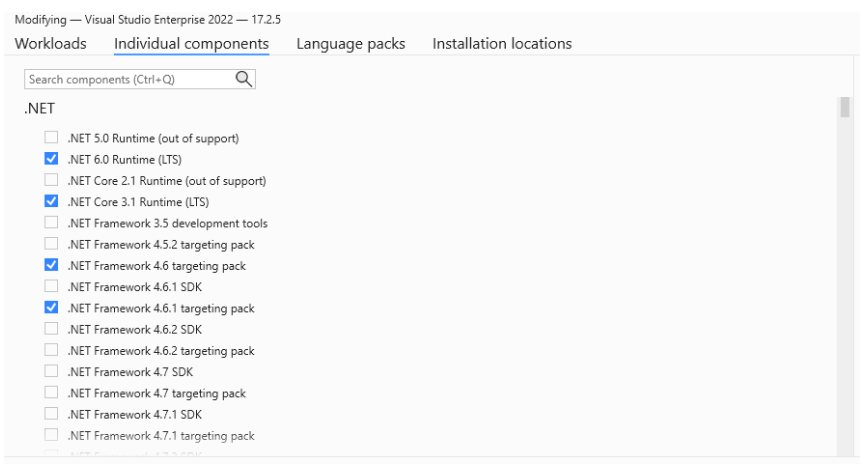Select the Individual components tab
861x466 pixels.
tap(192, 43)
